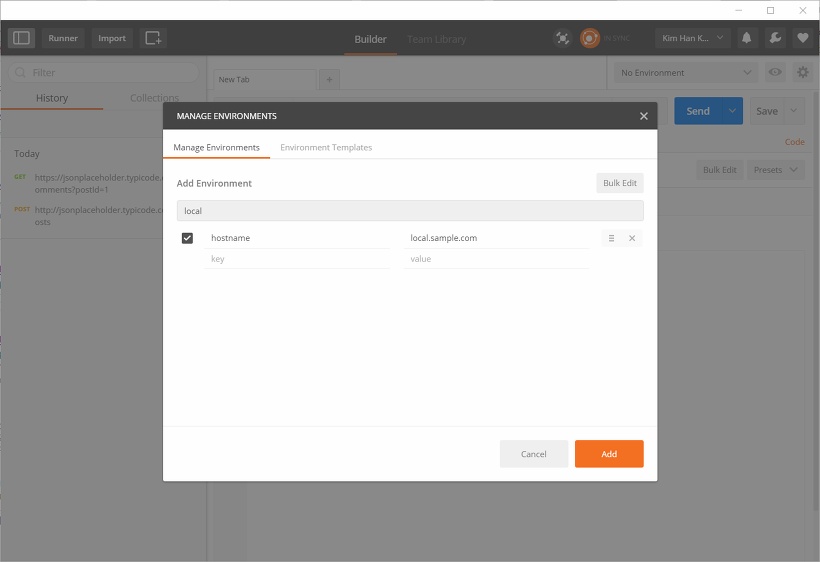Click the orange sync status icon
Image resolution: width=820 pixels, height=562 pixels.
click(589, 38)
